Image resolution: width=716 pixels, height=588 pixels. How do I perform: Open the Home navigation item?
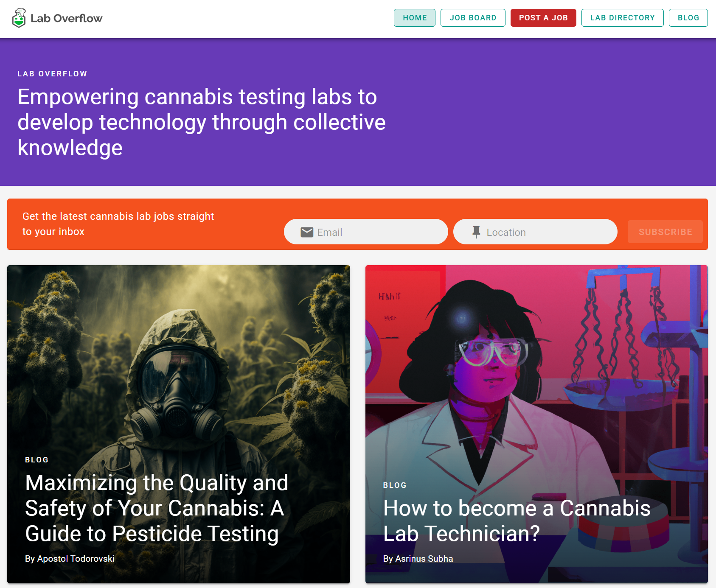(x=415, y=18)
